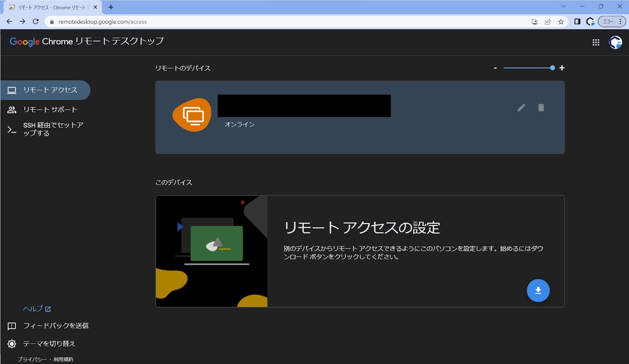The height and width of the screenshot is (364, 629).
Task: Select リモート アクセス in the sidebar
Action: (45, 90)
